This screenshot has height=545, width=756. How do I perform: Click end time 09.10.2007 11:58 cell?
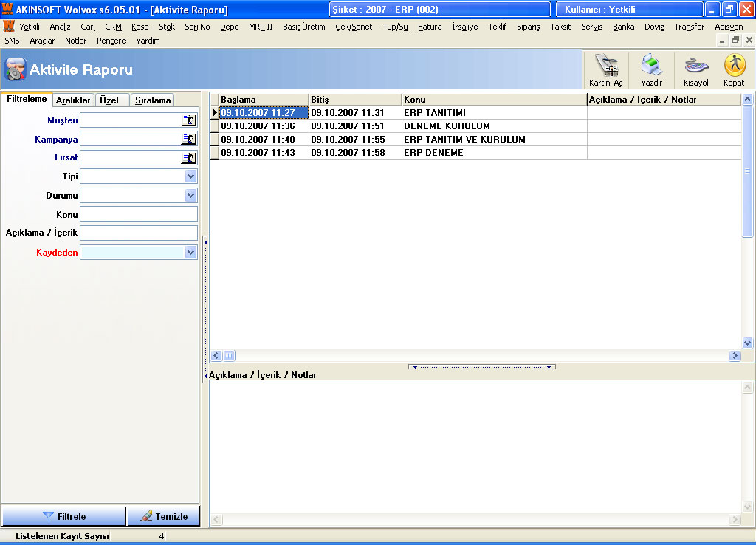[x=355, y=152]
